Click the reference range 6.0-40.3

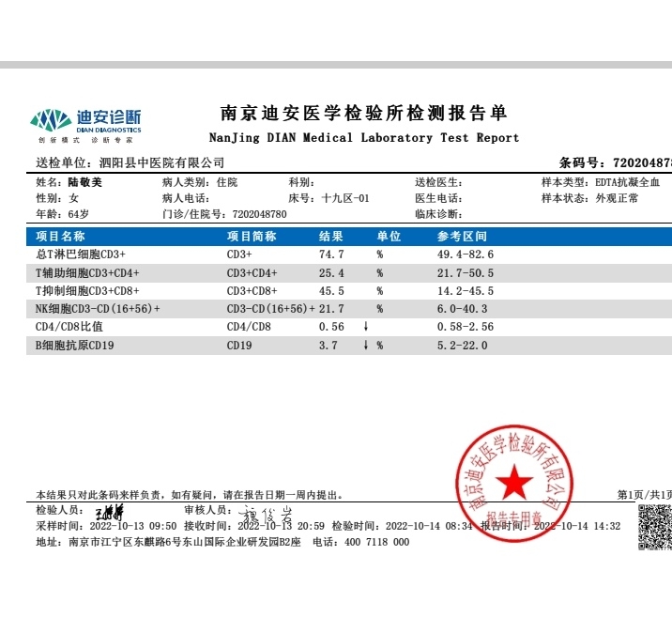coord(462,309)
